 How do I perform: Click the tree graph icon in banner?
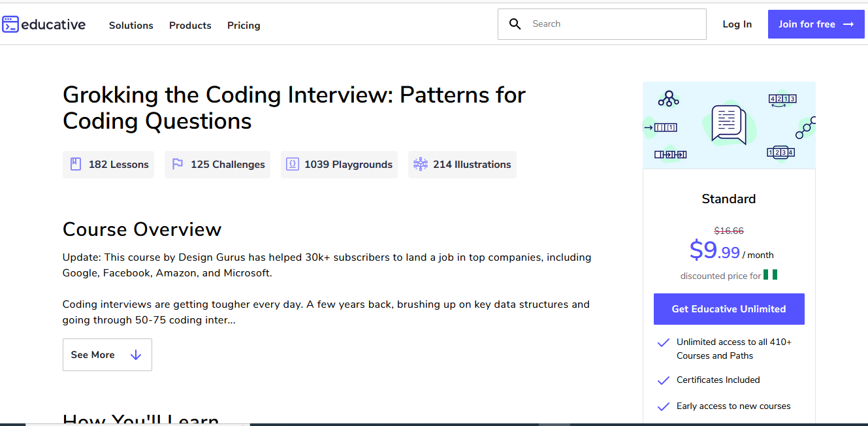tap(668, 98)
